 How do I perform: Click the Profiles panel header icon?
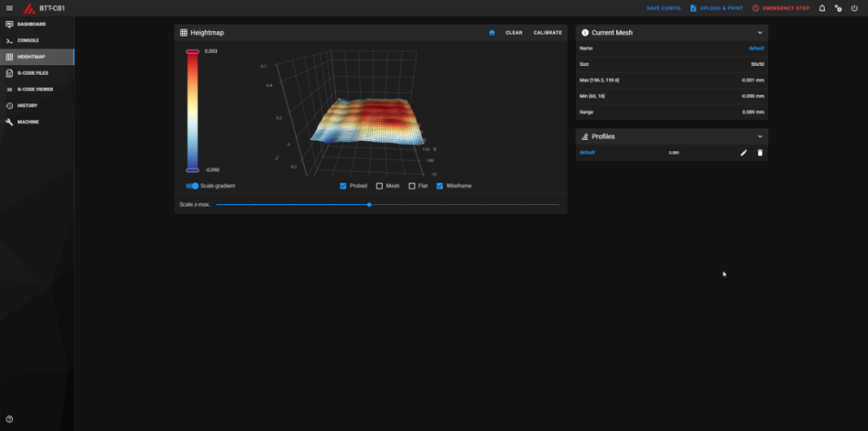584,136
